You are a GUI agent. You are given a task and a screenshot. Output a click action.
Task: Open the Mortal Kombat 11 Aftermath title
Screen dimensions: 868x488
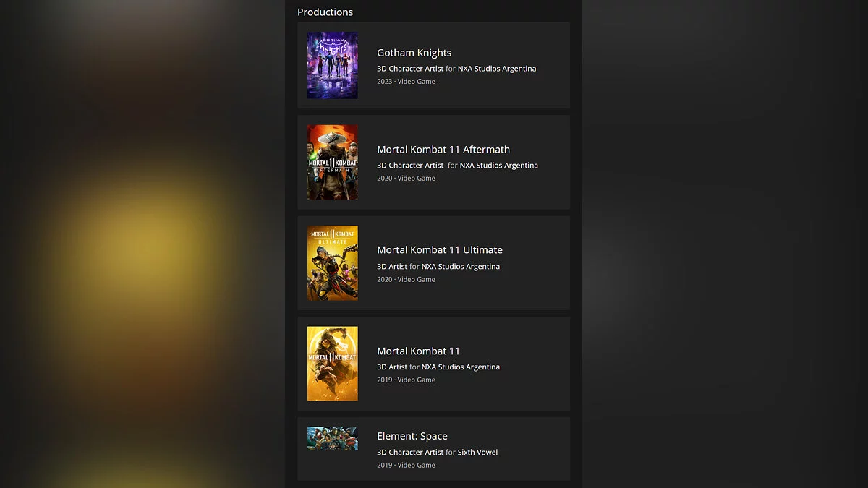(x=443, y=150)
